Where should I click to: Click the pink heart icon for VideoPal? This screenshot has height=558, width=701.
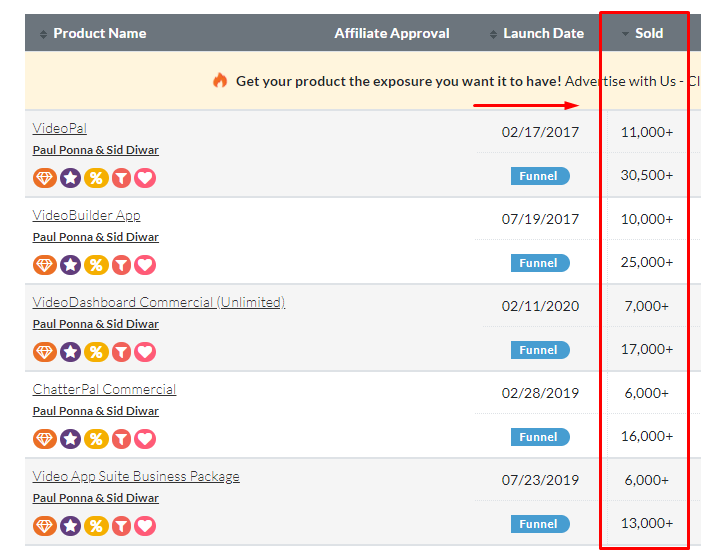[x=145, y=178]
